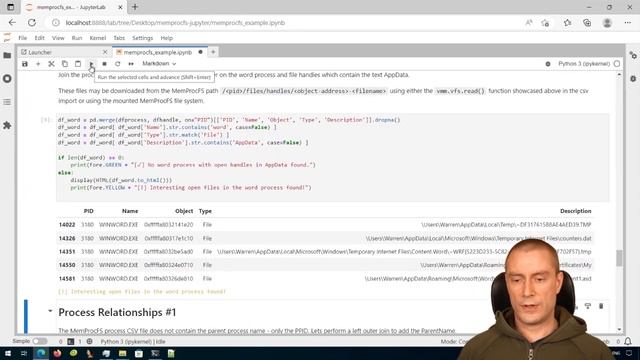Image resolution: width=640 pixels, height=360 pixels.
Task: Insert a cell below with plus icon
Action: [x=38, y=64]
